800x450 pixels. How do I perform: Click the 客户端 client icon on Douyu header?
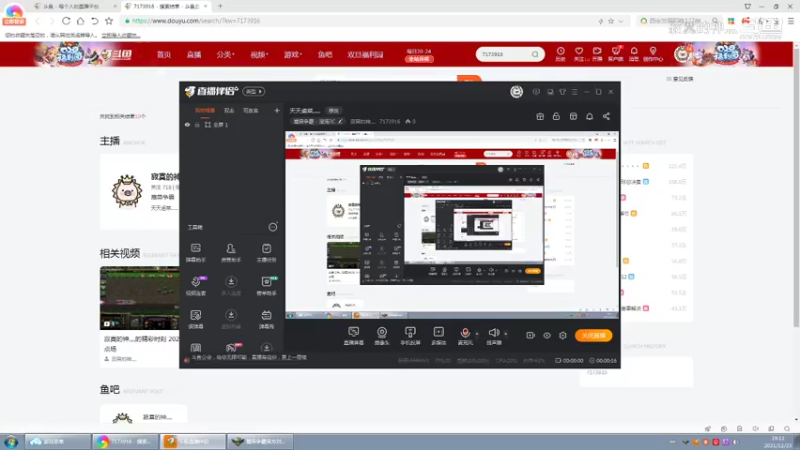pos(615,54)
